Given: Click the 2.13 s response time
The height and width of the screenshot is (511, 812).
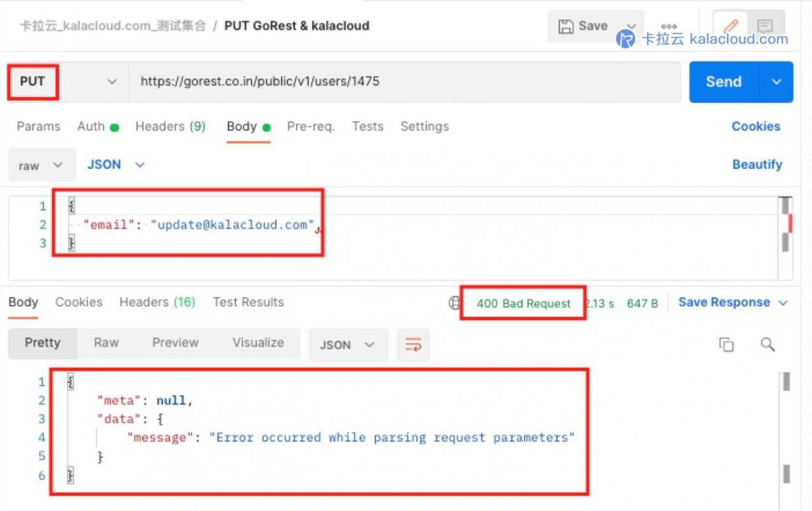Looking at the screenshot, I should click(x=599, y=303).
